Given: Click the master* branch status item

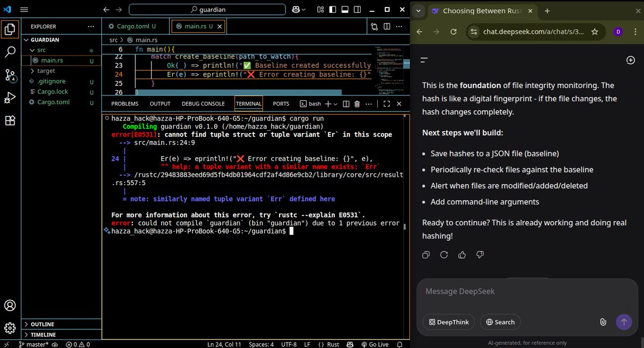Looking at the screenshot, I should click(x=34, y=344).
